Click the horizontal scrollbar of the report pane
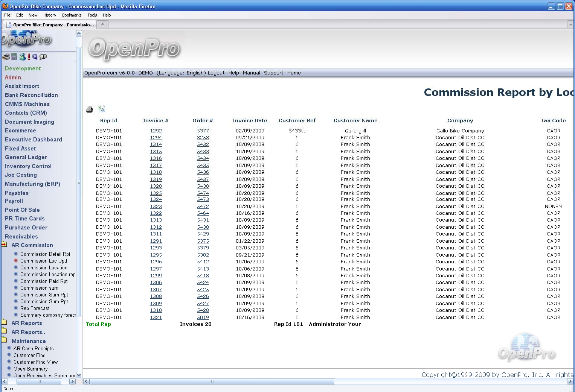This screenshot has width=575, height=392. coord(212,381)
